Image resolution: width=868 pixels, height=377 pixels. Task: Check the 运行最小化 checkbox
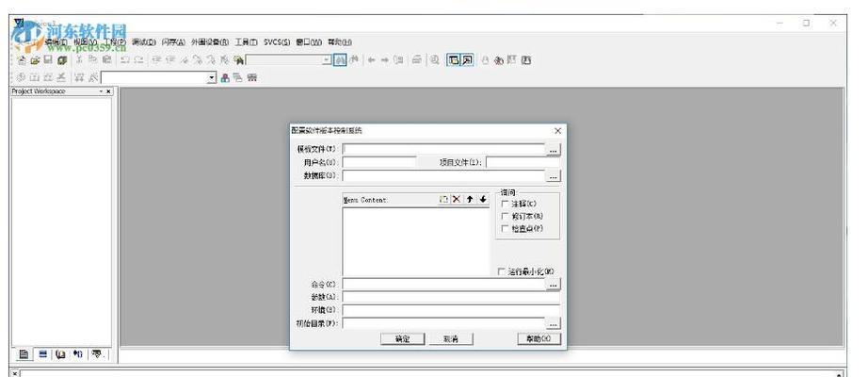coord(501,271)
